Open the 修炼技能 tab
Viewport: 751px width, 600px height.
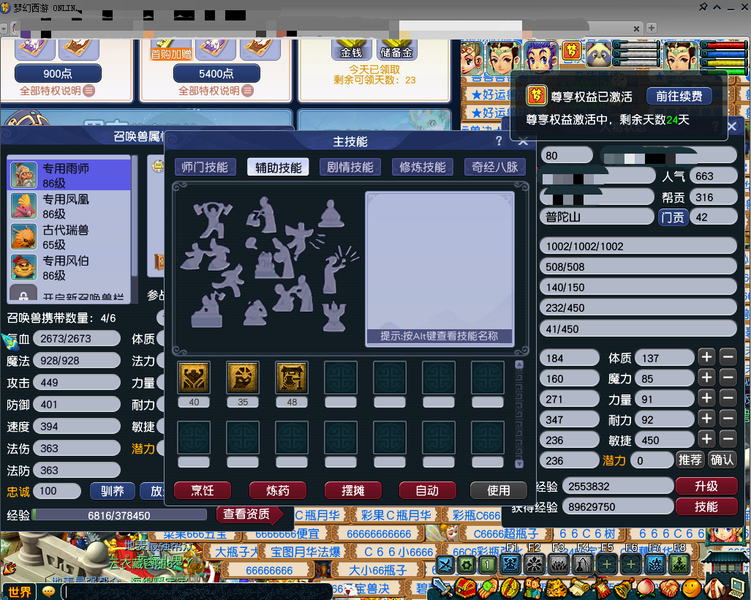pos(422,167)
